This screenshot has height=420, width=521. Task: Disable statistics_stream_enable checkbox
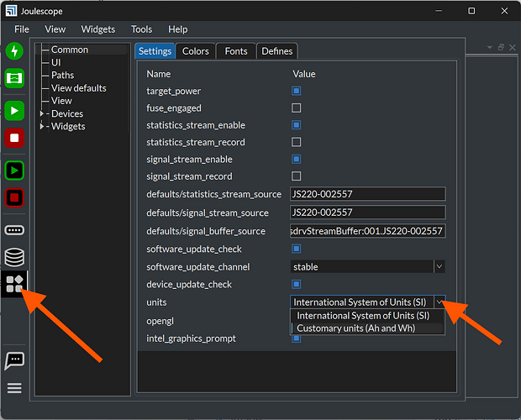tap(296, 125)
